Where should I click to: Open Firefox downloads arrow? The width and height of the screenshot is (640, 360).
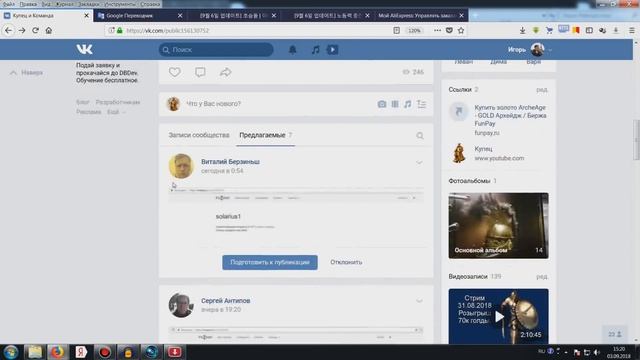point(522,31)
